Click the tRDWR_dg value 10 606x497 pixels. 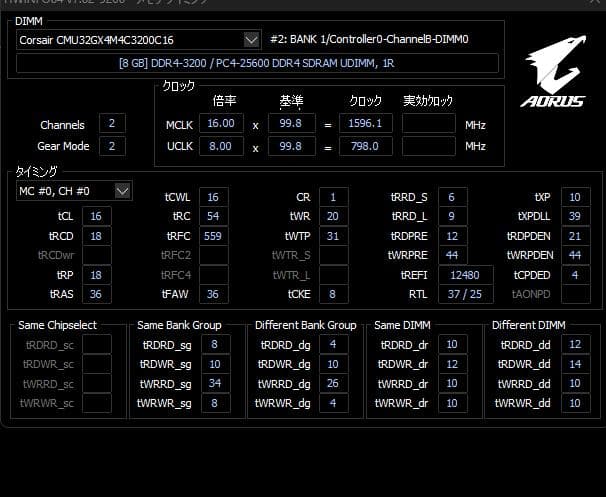pyautogui.click(x=334, y=364)
